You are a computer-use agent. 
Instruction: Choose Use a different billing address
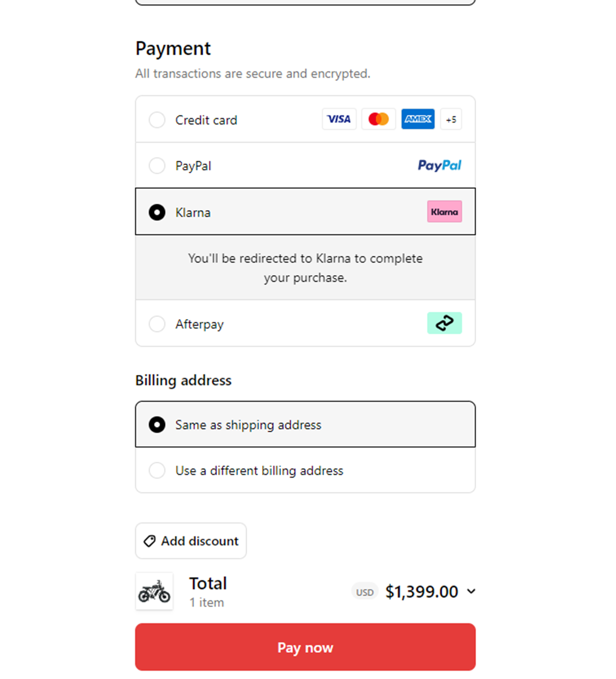157,470
